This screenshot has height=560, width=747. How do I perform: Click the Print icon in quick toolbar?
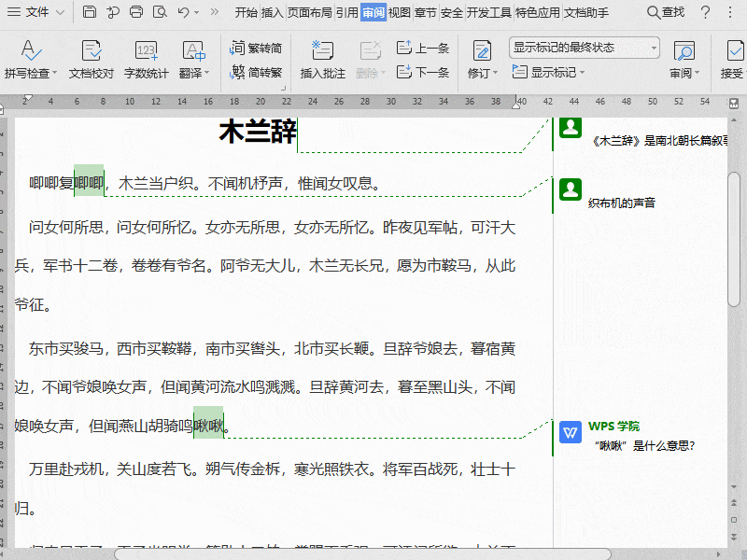coord(136,12)
